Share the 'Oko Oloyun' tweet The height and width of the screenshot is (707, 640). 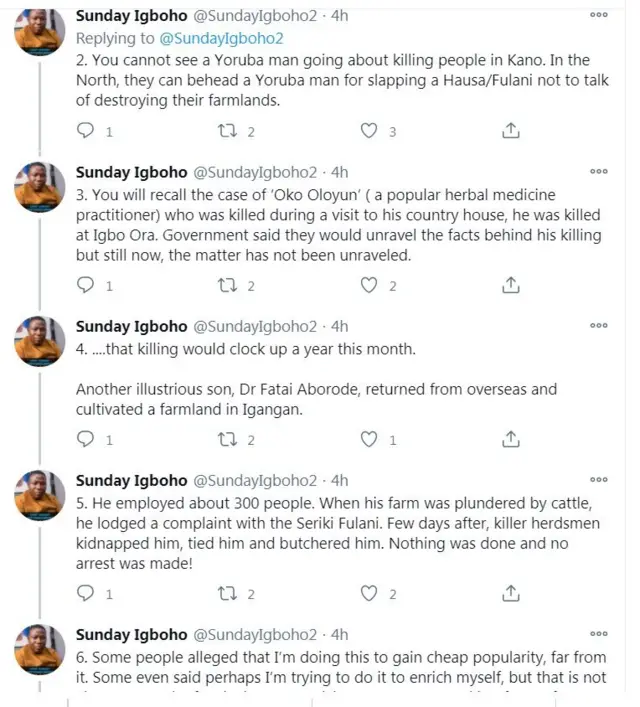click(510, 285)
